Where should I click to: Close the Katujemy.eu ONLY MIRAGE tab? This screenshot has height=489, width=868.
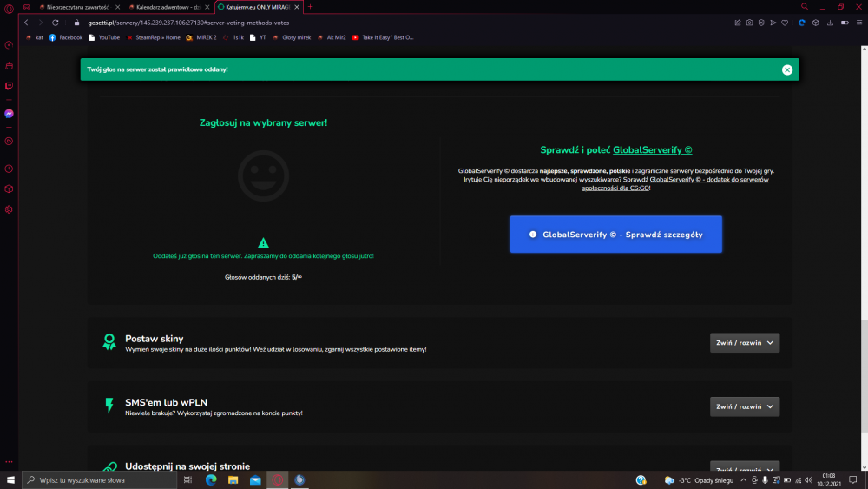point(297,7)
